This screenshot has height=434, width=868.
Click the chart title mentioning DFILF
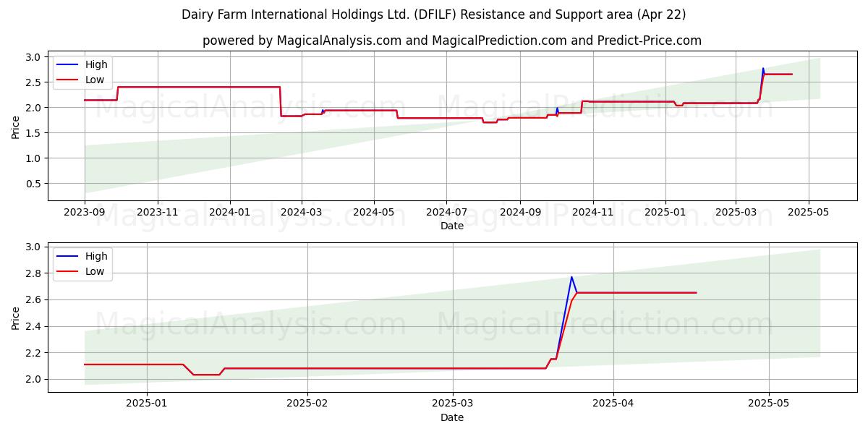pos(434,14)
